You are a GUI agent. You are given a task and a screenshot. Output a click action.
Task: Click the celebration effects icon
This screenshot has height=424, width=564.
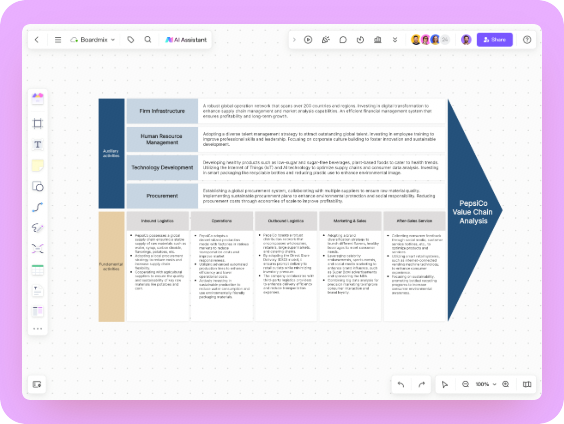click(x=326, y=40)
